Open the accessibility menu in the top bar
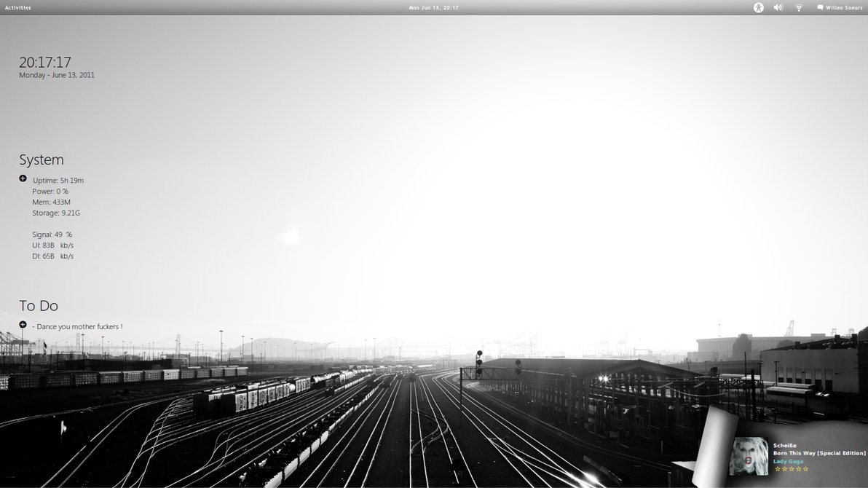This screenshot has width=868, height=488. pyautogui.click(x=758, y=7)
